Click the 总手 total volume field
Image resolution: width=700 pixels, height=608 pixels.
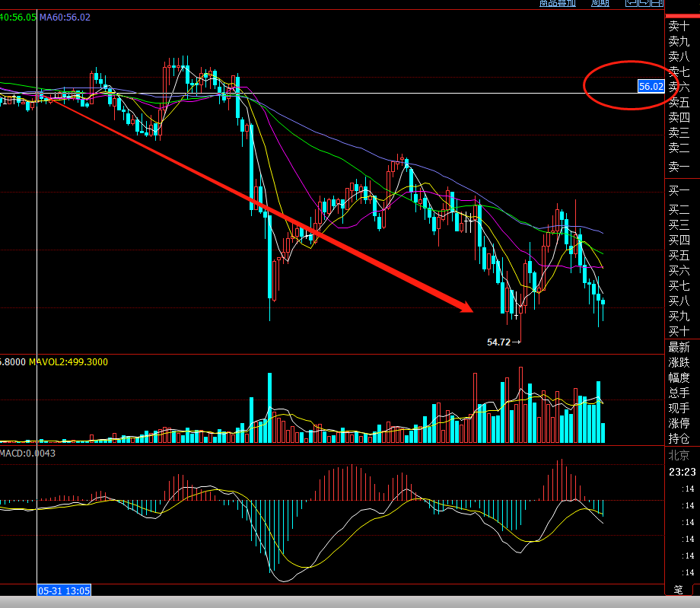click(x=679, y=393)
